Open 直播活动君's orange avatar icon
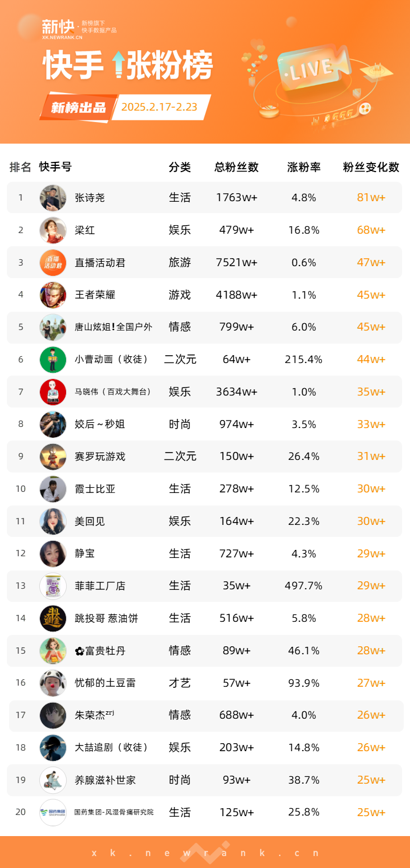The height and width of the screenshot is (868, 410). (53, 263)
